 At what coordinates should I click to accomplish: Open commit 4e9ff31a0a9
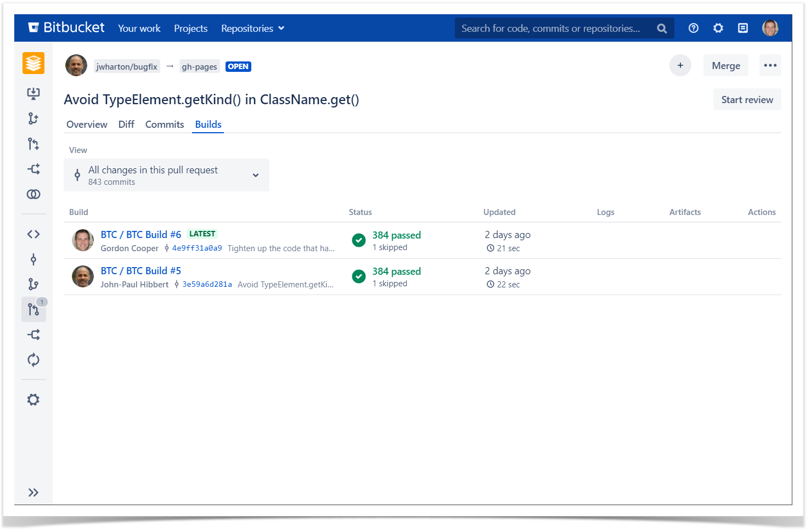tap(197, 248)
